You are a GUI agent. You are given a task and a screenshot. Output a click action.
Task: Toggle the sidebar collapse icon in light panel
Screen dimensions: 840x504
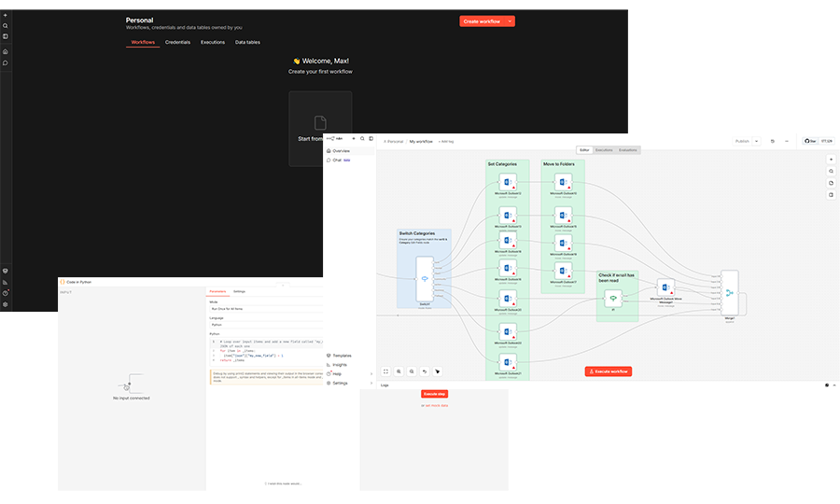coord(371,138)
